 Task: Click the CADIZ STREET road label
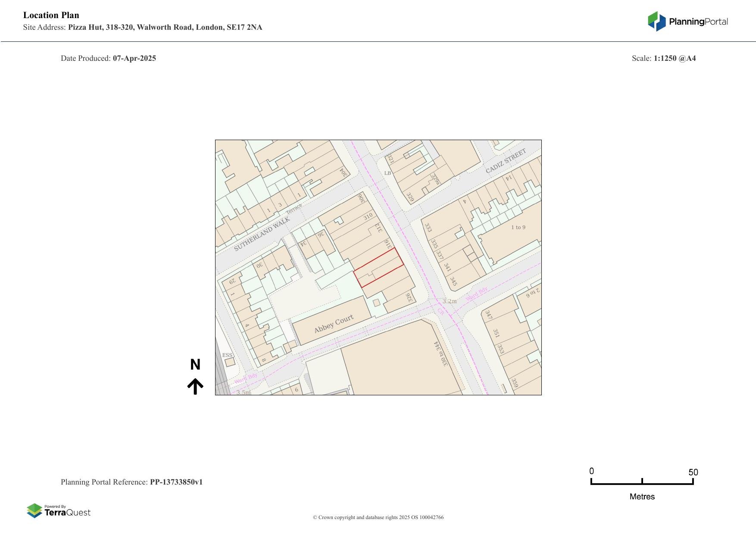506,161
